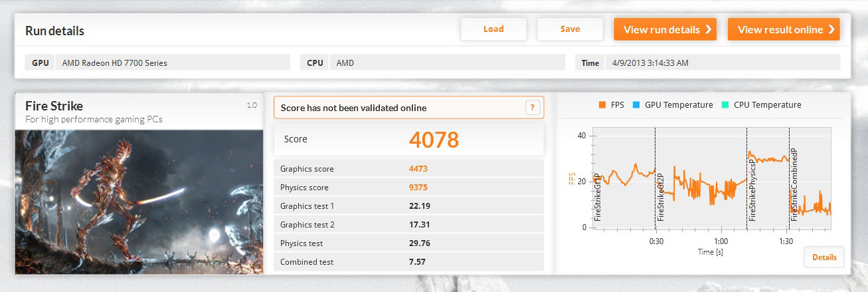
Task: Toggle the GPU Temperature legend swatch
Action: pyautogui.click(x=637, y=105)
